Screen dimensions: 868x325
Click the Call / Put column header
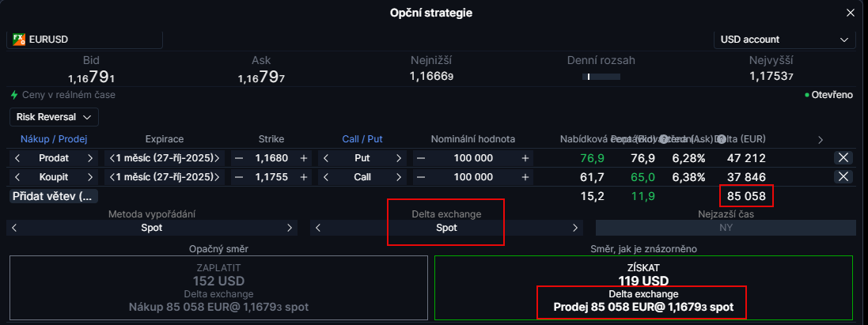click(x=362, y=139)
